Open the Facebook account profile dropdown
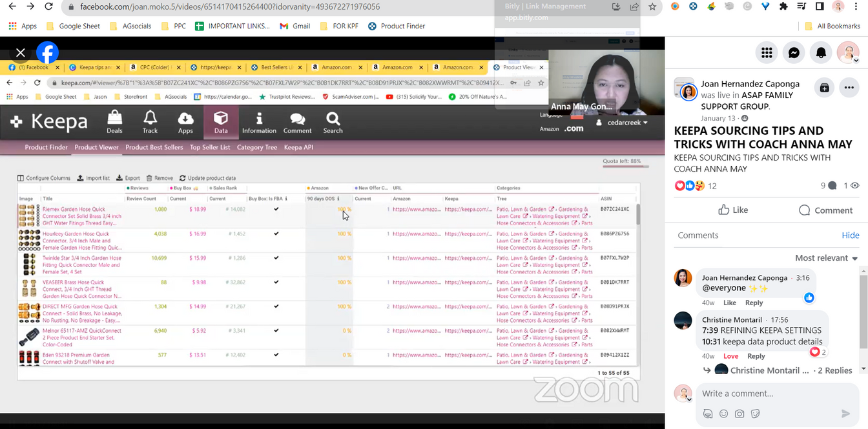This screenshot has height=429, width=868. [x=848, y=53]
